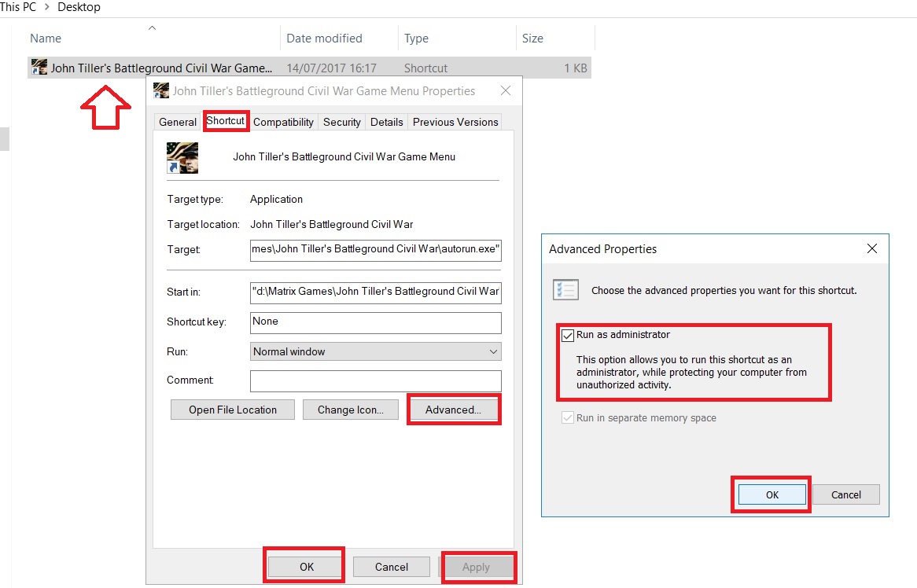The width and height of the screenshot is (917, 588).
Task: Select the Battleground Civil War shortcut file icon
Action: (39, 68)
